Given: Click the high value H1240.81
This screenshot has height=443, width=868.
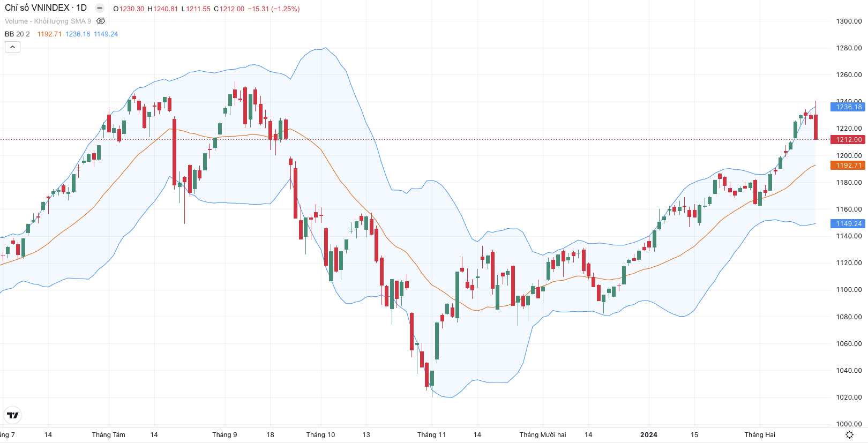Looking at the screenshot, I should tap(162, 9).
